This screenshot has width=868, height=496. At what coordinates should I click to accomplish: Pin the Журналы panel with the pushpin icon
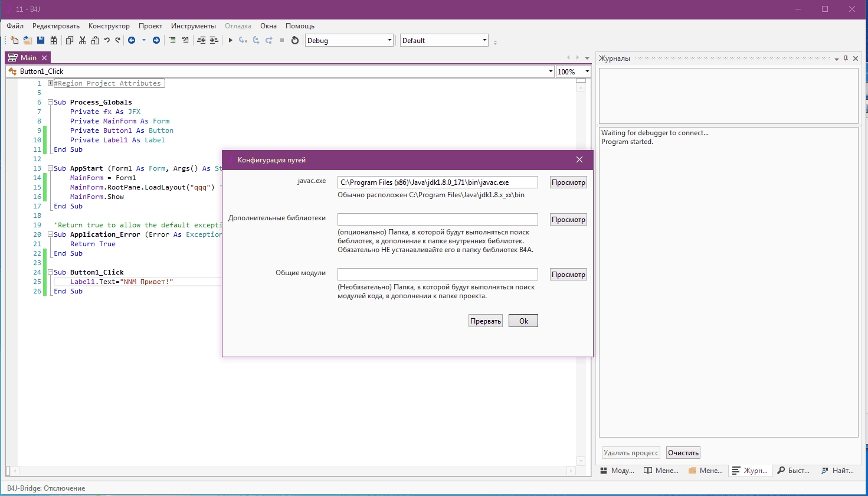[x=846, y=58]
